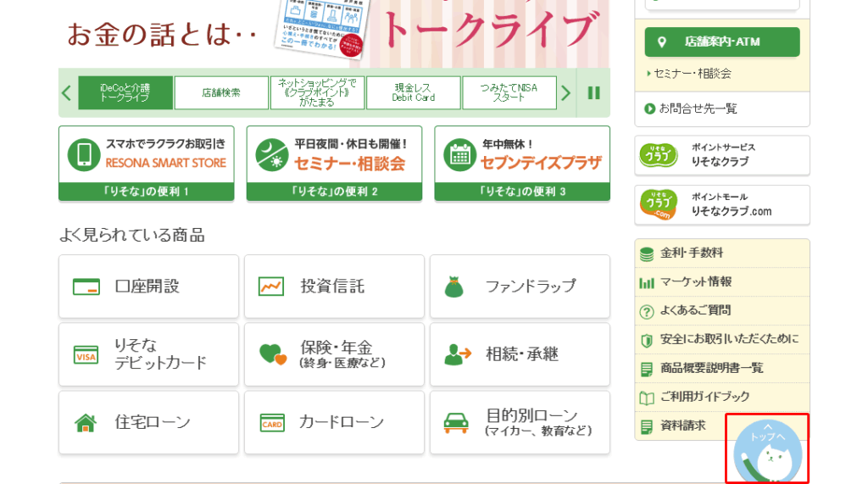Click the person arrow icon for 相続・承継

point(457,354)
